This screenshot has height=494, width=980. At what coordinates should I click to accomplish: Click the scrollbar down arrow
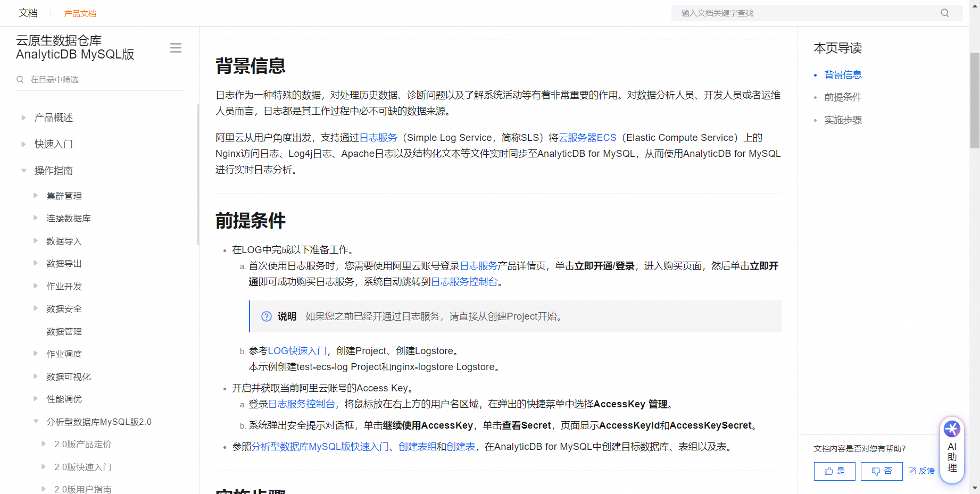tap(975, 488)
